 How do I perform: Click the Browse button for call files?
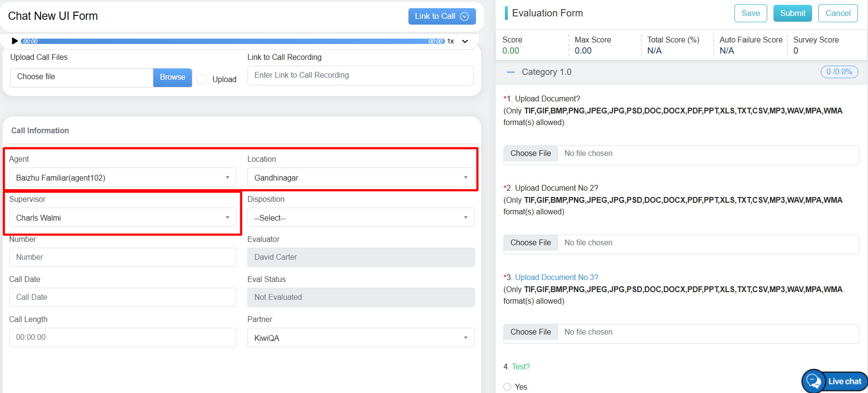pyautogui.click(x=172, y=77)
